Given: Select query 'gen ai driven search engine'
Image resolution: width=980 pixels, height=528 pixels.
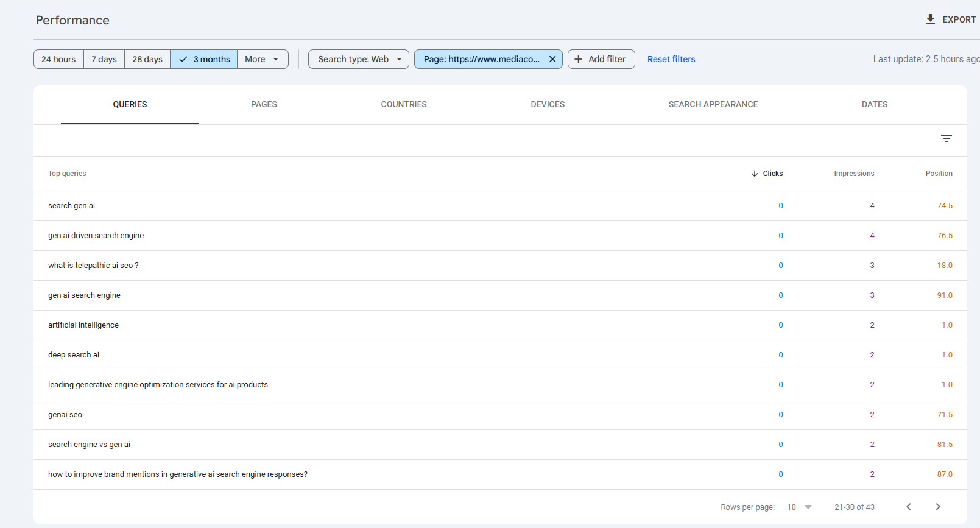Looking at the screenshot, I should pos(96,236).
